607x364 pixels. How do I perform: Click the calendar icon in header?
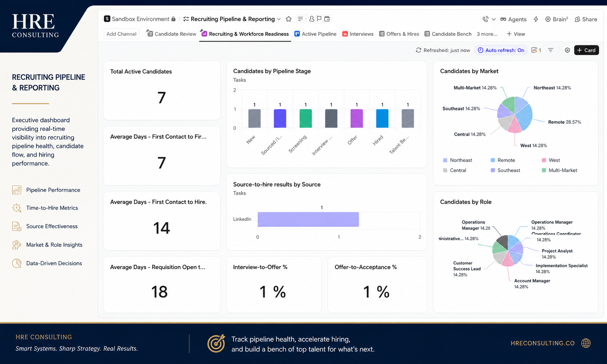327,19
